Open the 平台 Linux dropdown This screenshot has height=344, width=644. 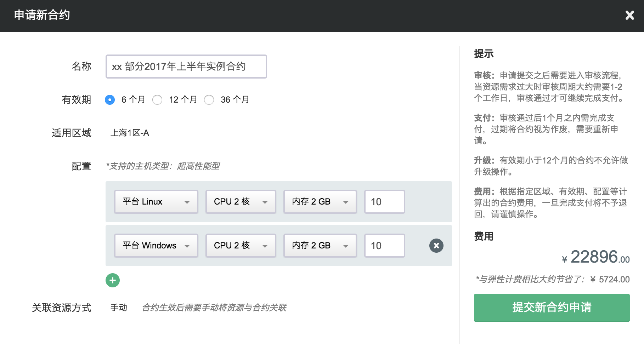point(156,202)
